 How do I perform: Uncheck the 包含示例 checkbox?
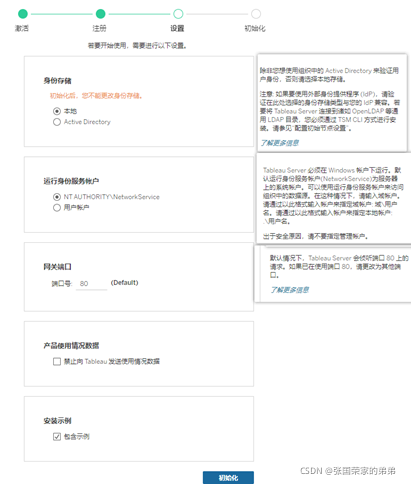(x=57, y=437)
